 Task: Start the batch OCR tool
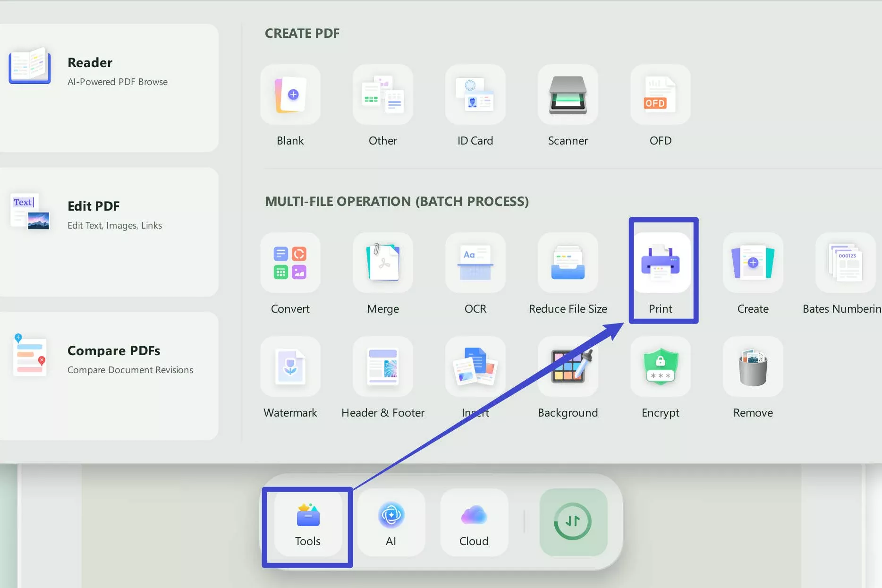click(475, 263)
